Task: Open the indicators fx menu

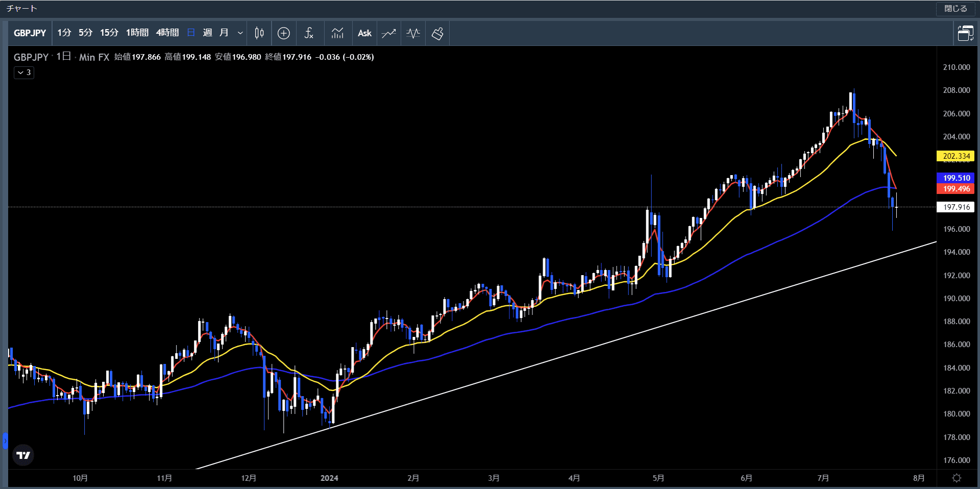Action: click(x=309, y=33)
